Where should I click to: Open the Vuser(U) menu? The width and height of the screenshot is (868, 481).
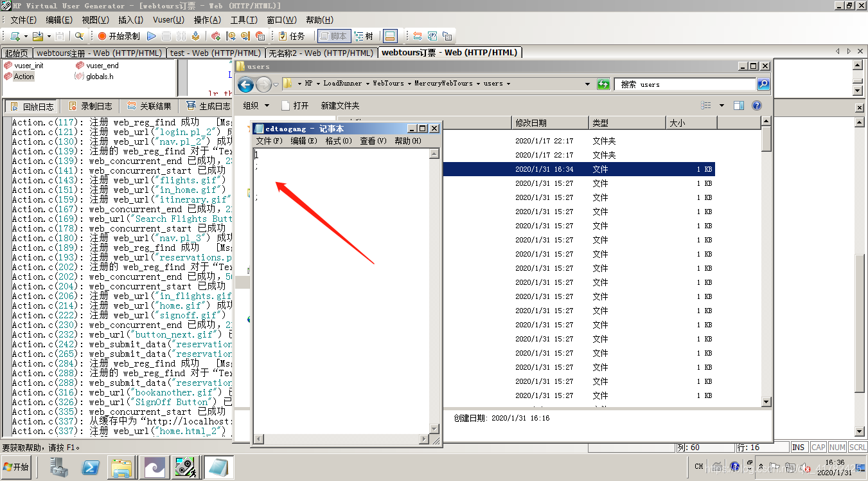[x=168, y=20]
